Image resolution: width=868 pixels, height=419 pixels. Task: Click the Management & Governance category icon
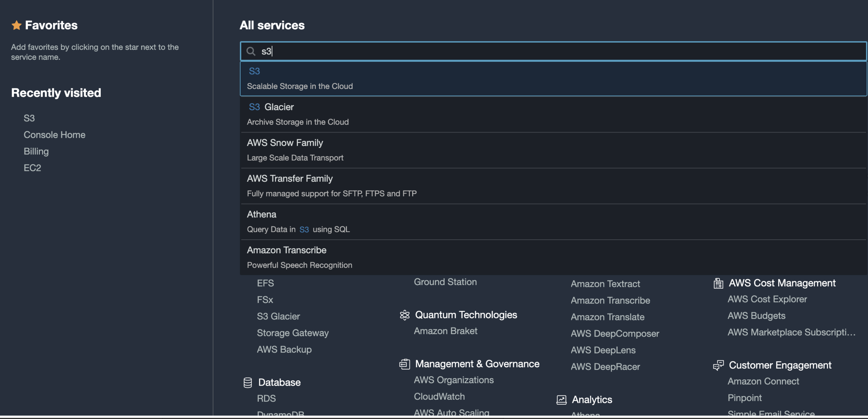404,364
